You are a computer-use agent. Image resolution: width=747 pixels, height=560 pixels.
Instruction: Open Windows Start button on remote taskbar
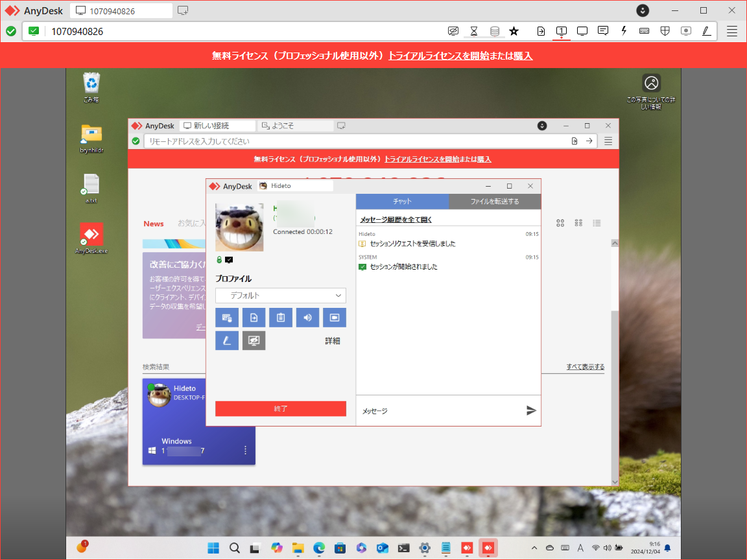[213, 548]
